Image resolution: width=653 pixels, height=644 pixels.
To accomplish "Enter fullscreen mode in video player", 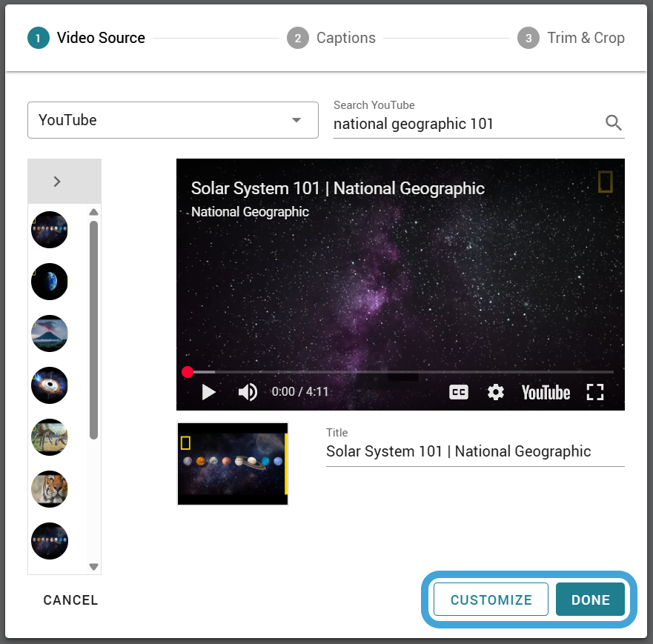I will pyautogui.click(x=594, y=392).
